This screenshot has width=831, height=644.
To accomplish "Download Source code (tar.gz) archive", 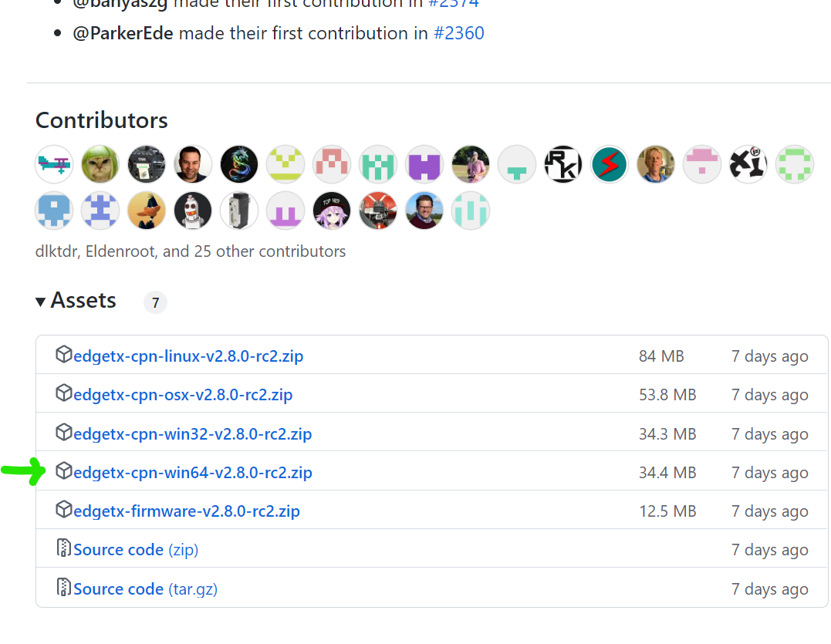I will point(145,589).
